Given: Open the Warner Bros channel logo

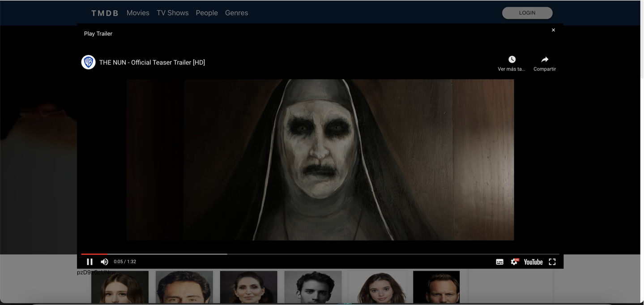Looking at the screenshot, I should coord(88,62).
